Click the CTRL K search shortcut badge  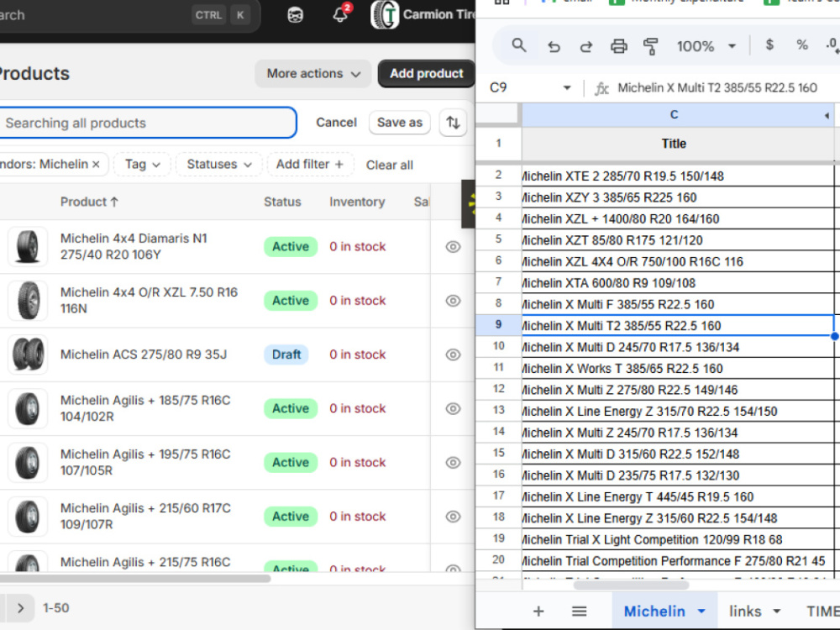[x=221, y=15]
